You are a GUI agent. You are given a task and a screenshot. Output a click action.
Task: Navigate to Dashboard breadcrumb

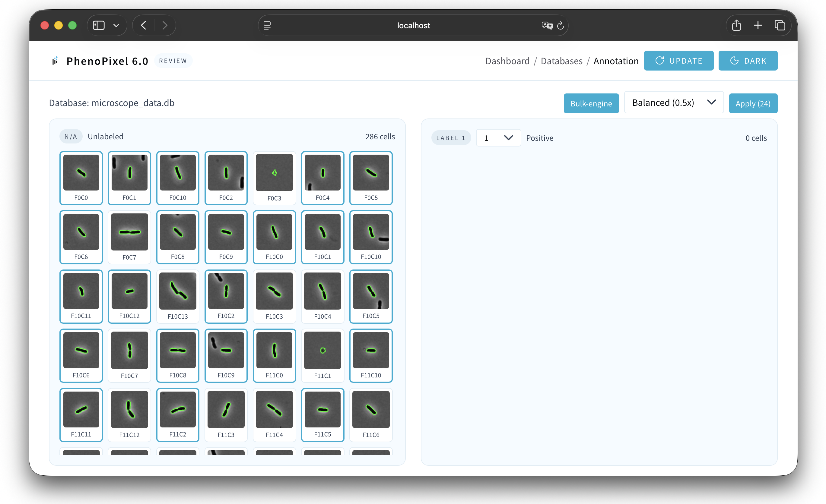tap(507, 61)
